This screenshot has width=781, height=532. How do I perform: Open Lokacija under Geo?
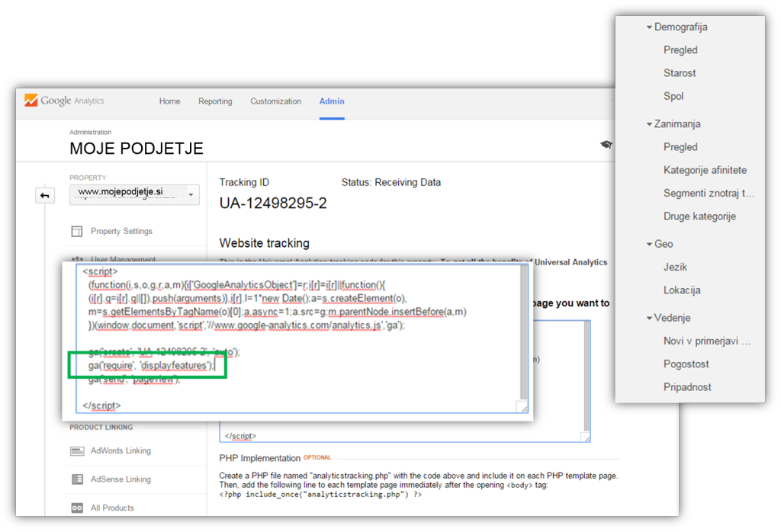pos(682,290)
